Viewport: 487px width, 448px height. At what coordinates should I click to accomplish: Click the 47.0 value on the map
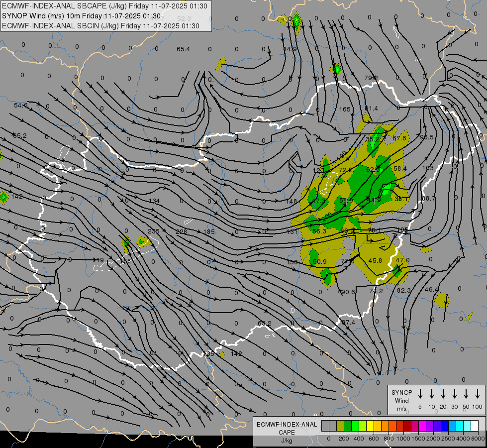(x=403, y=260)
